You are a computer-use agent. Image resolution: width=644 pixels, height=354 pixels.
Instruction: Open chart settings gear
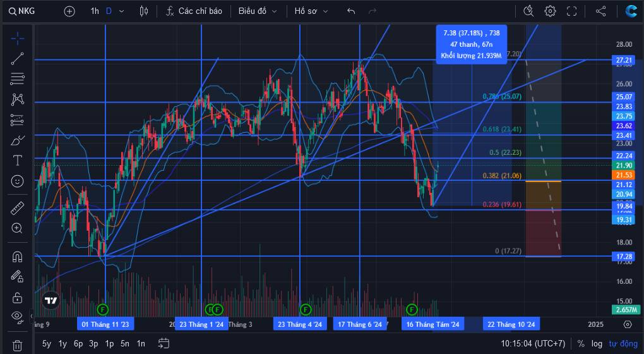(550, 11)
